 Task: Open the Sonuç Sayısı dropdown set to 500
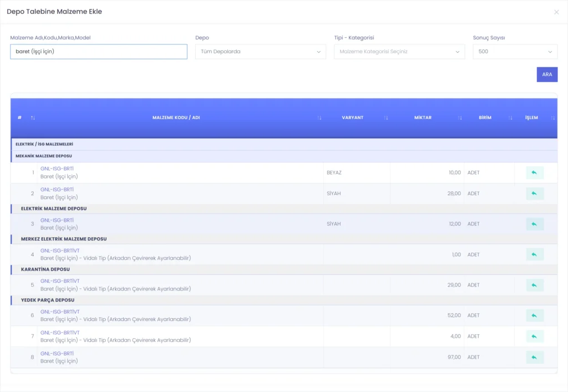[515, 52]
